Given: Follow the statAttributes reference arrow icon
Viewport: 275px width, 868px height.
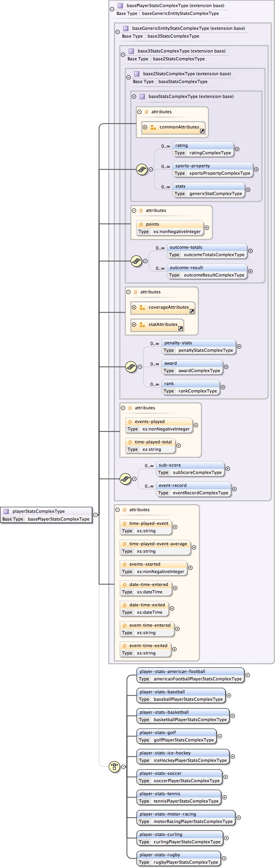Looking at the screenshot, I should (180, 328).
